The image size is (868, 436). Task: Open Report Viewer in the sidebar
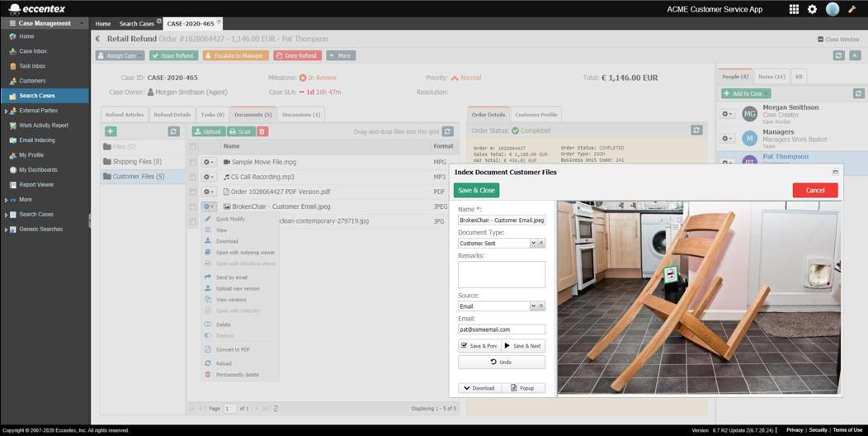[x=36, y=184]
